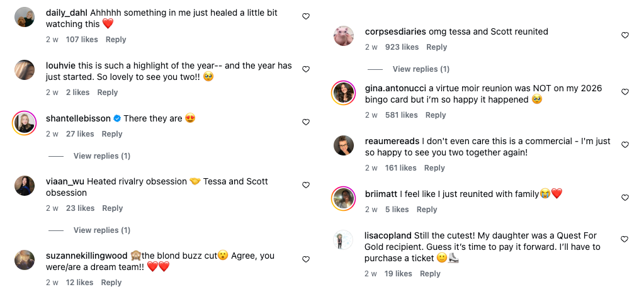Expand replies under shantellebisson's comment
Screen dimensions: 644x299
(101, 155)
